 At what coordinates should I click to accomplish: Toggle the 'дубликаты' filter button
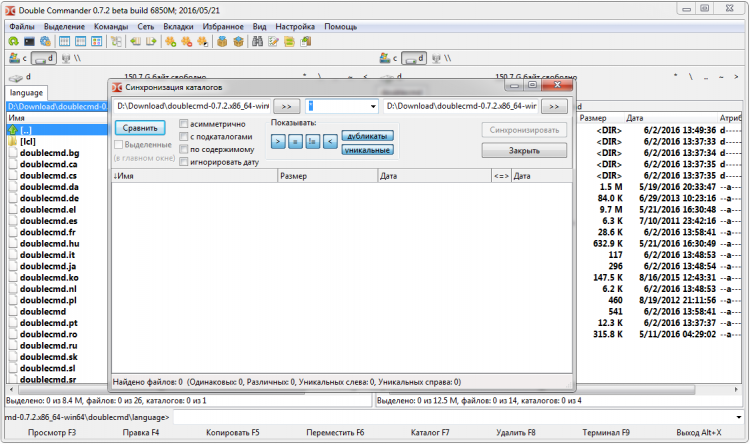click(x=367, y=136)
